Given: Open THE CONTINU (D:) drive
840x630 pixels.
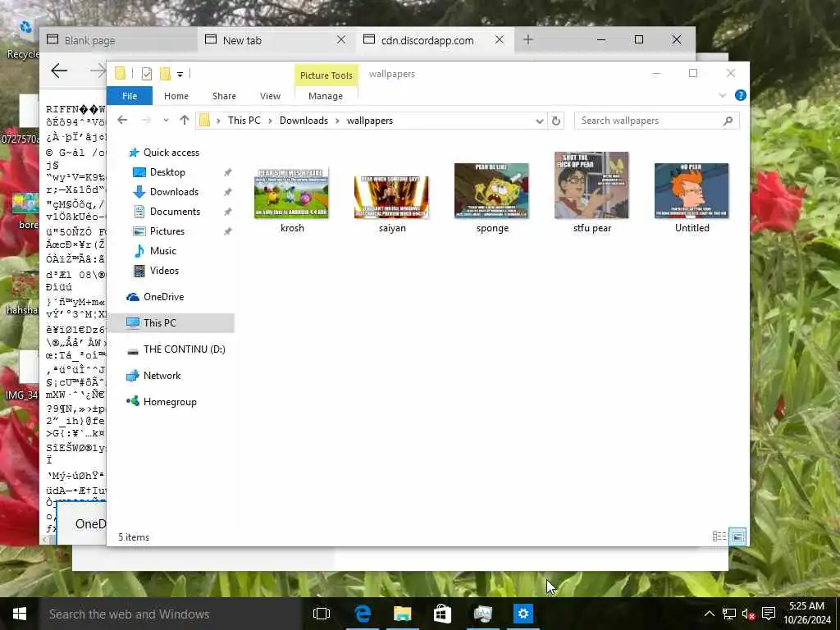Looking at the screenshot, I should click(185, 349).
